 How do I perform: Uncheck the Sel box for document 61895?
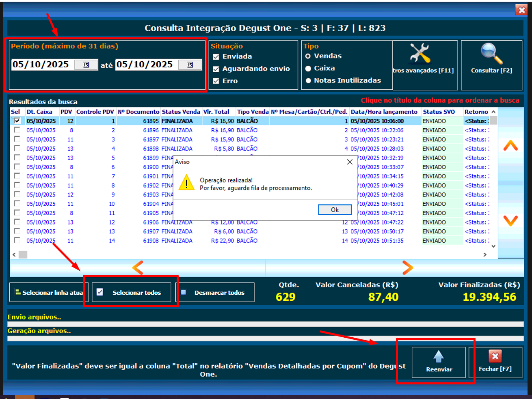pos(17,121)
